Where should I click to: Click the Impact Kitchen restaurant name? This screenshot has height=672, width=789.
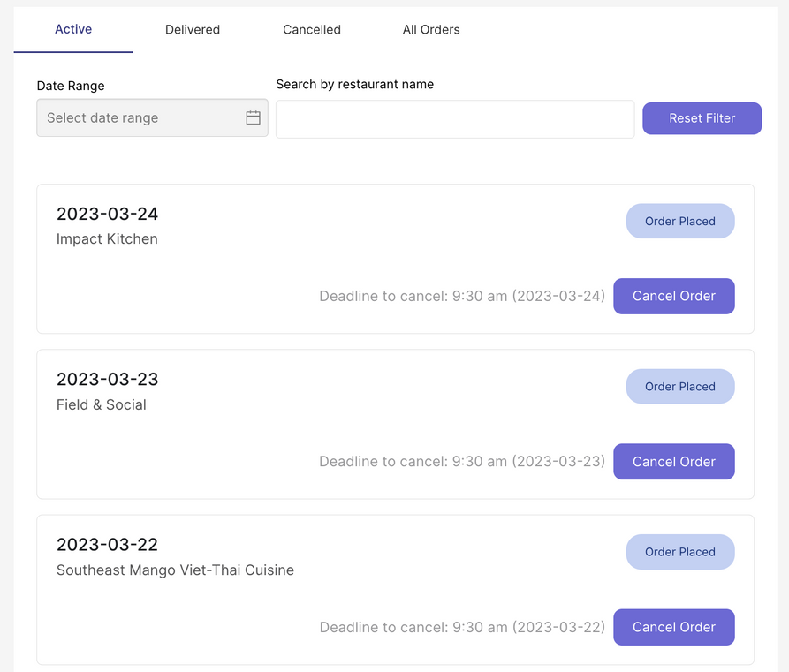point(107,239)
